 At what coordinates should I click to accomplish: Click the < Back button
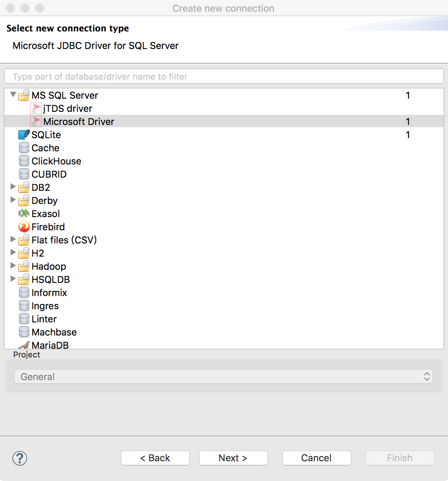click(155, 458)
